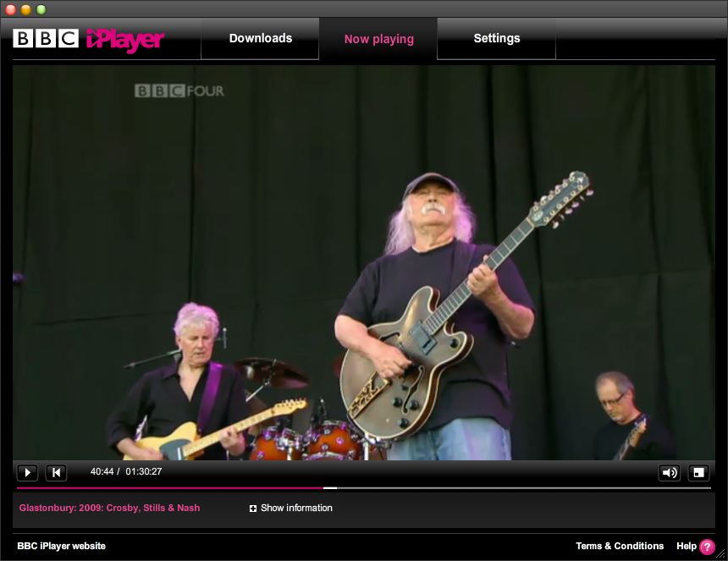Viewport: 728px width, 561px height.
Task: Click Glastonbury 2009 Crosby, Stills & Nash title
Action: click(110, 508)
